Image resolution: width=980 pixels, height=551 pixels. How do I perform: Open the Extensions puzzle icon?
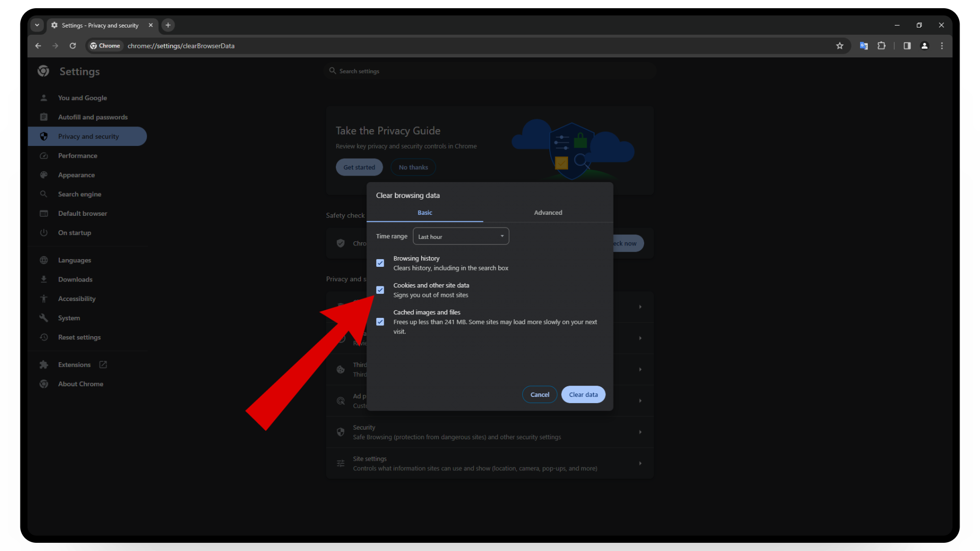click(x=881, y=46)
